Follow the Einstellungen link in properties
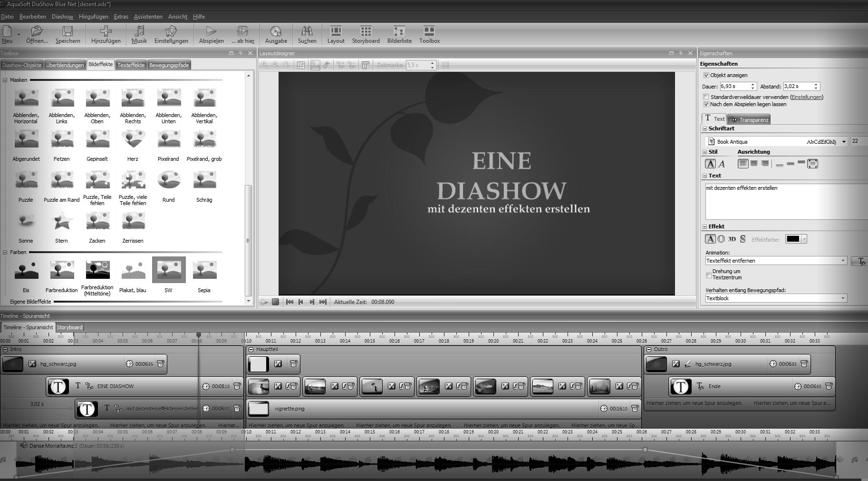The height and width of the screenshot is (481, 868). click(806, 97)
